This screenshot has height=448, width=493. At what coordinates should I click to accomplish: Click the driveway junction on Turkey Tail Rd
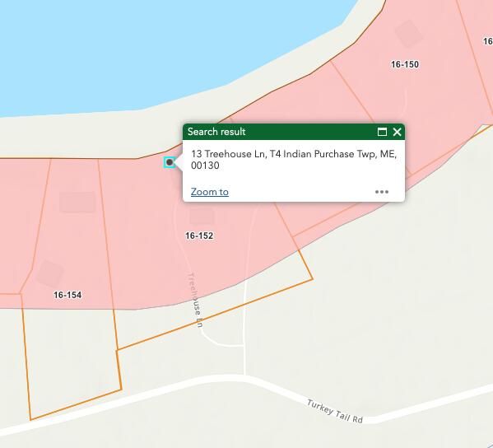click(x=244, y=376)
